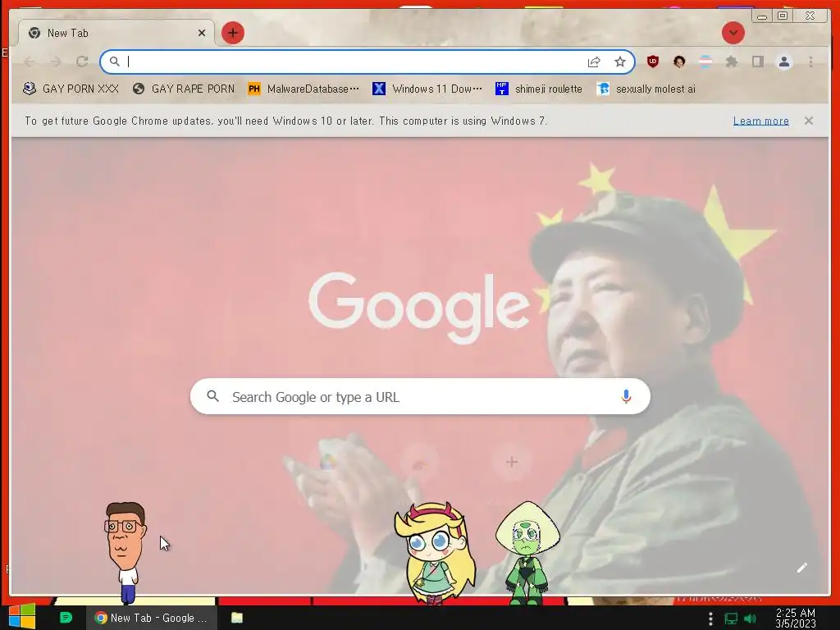
Task: Click the Back navigation arrow
Action: pos(30,62)
